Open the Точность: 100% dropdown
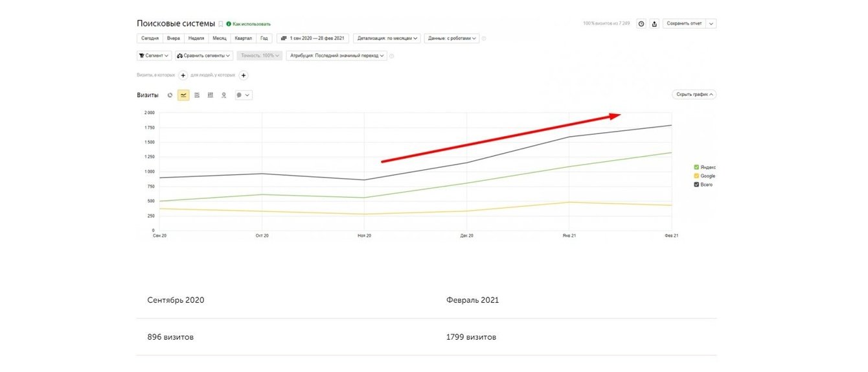 260,56
